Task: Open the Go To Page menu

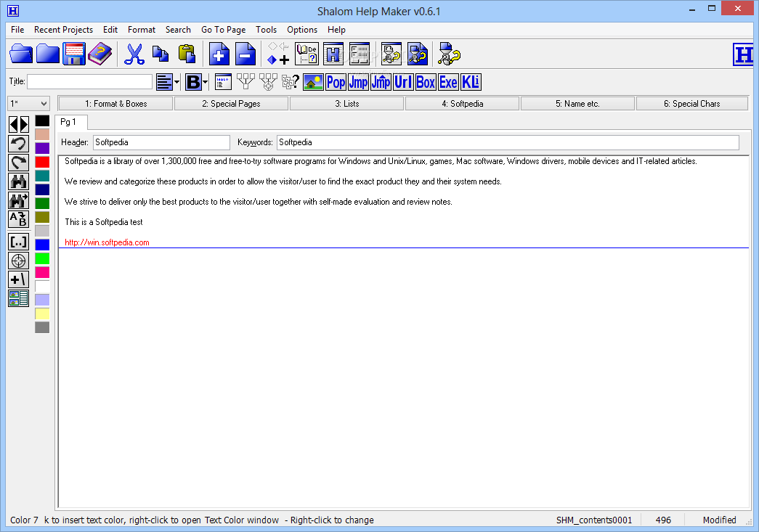Action: point(223,30)
